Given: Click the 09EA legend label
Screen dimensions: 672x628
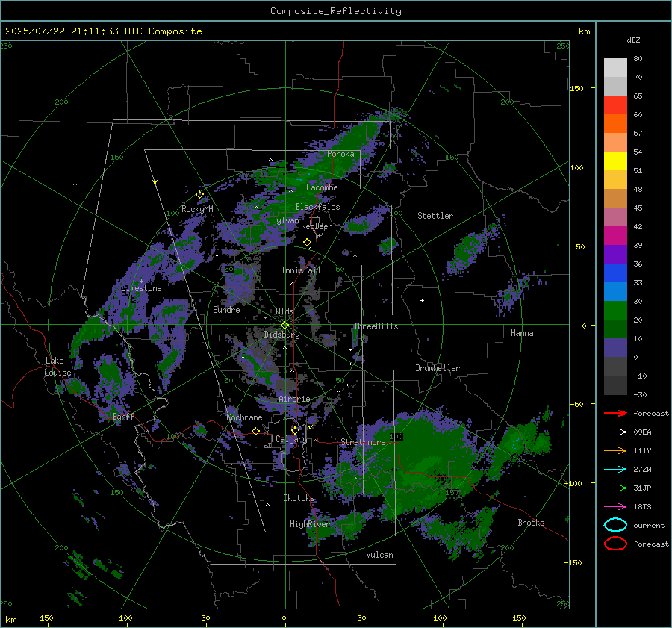Looking at the screenshot, I should coord(642,432).
